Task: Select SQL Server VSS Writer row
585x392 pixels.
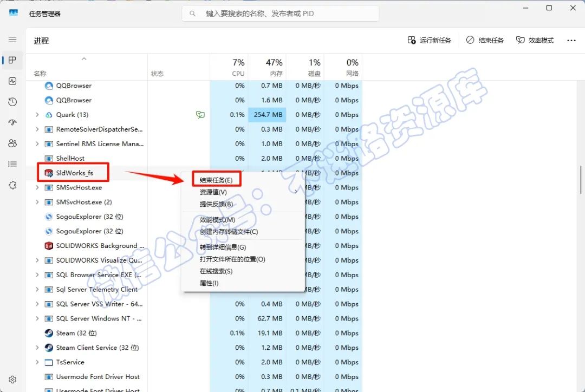Action: 194,304
